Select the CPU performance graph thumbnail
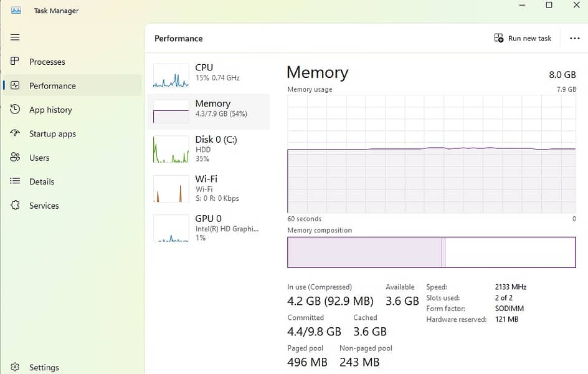Screen dimensions: 588x374 [171, 75]
